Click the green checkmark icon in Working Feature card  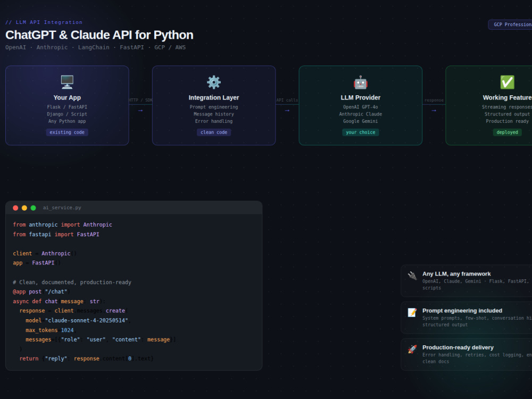[507, 82]
